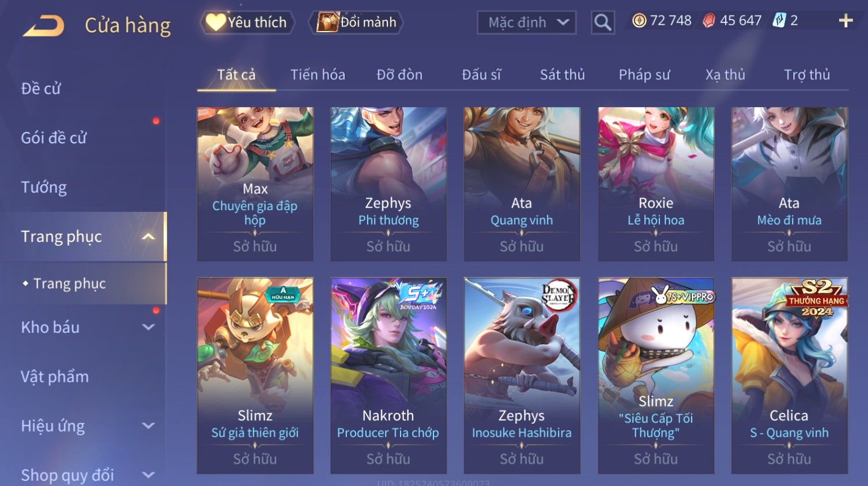This screenshot has width=868, height=486.
Task: Open Nakroth Producer Tia chớp skin card
Action: click(x=388, y=375)
